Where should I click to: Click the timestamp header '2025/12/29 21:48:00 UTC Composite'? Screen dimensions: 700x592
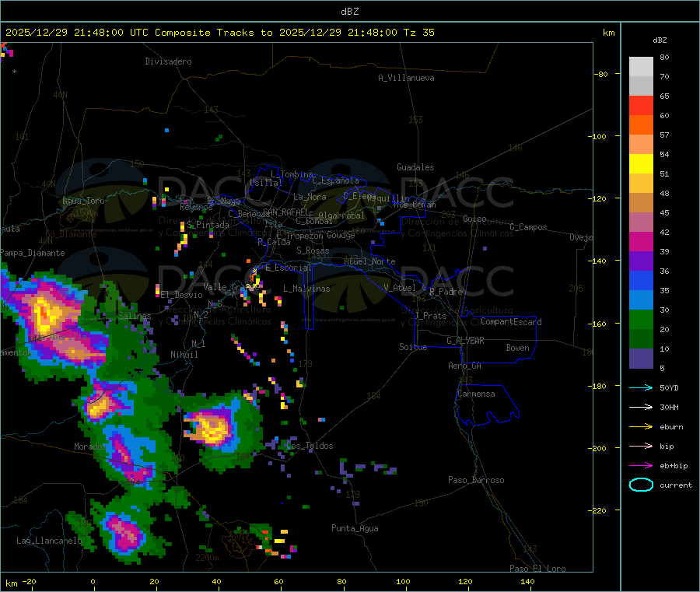click(x=107, y=33)
